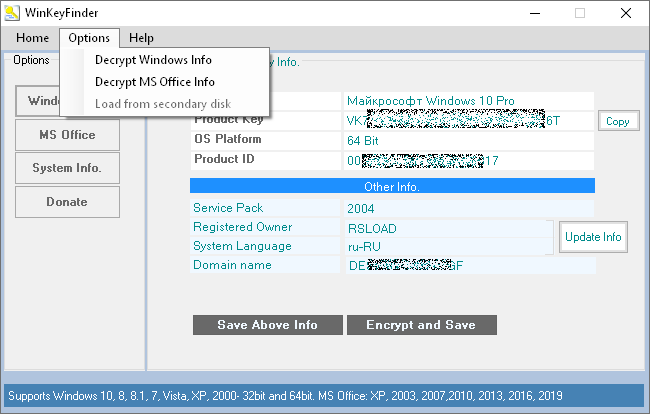Open the MS Office section

[x=67, y=135]
